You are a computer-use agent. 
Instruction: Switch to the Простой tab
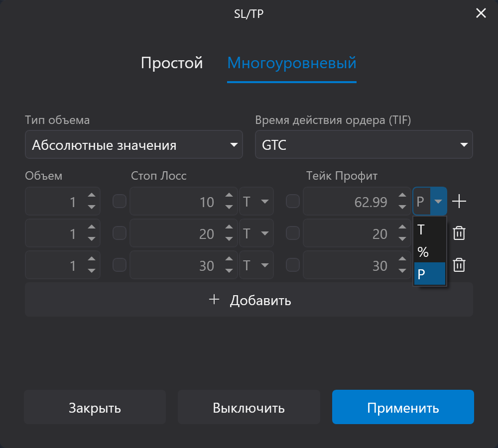click(x=172, y=63)
